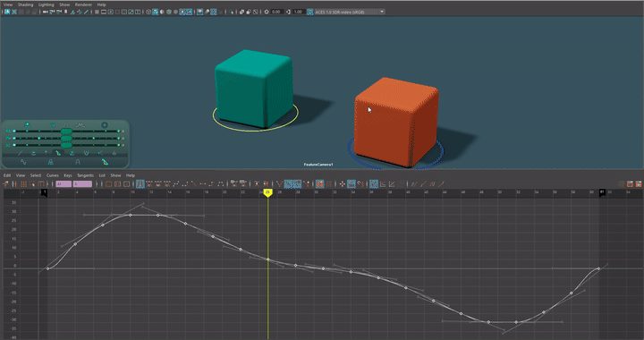Toggle the Film Gate icon
This screenshot has height=340, width=644.
(x=104, y=12)
